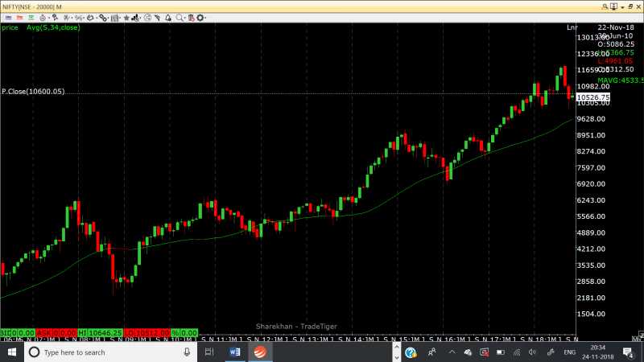Click the star favorites icon in toolbar
Image resolution: width=644 pixels, height=362 pixels.
click(126, 18)
